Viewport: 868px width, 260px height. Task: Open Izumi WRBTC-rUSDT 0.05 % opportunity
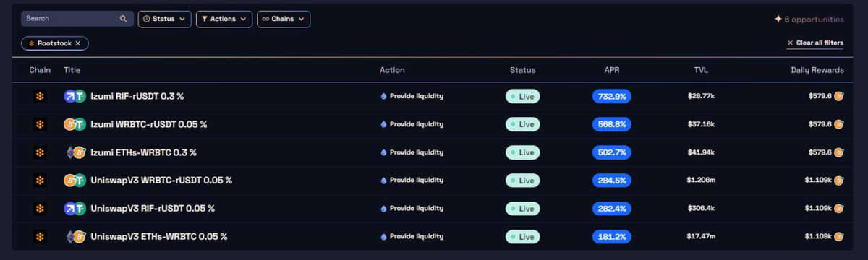pos(148,124)
